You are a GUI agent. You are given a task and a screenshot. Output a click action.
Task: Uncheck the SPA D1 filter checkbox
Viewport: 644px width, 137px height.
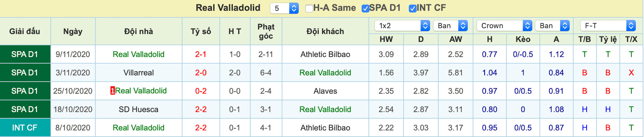(x=365, y=9)
